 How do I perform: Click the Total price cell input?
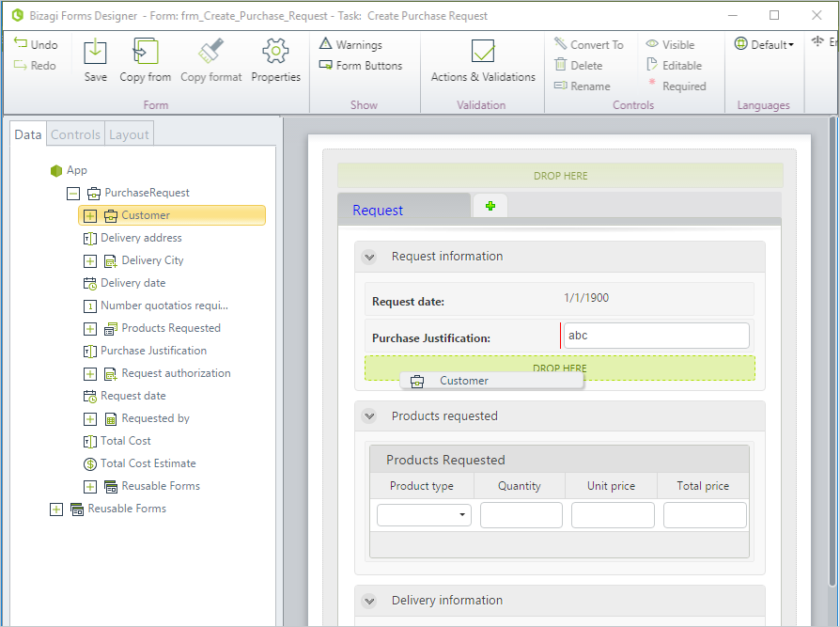705,515
